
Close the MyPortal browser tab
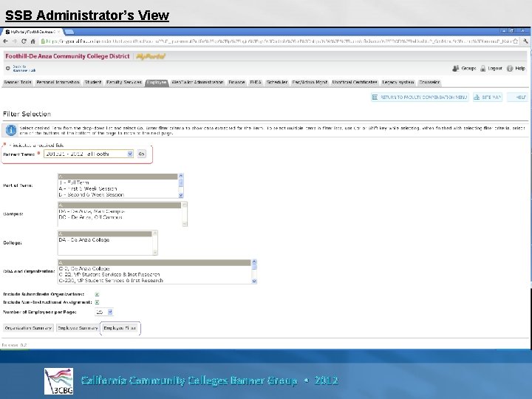(x=58, y=32)
